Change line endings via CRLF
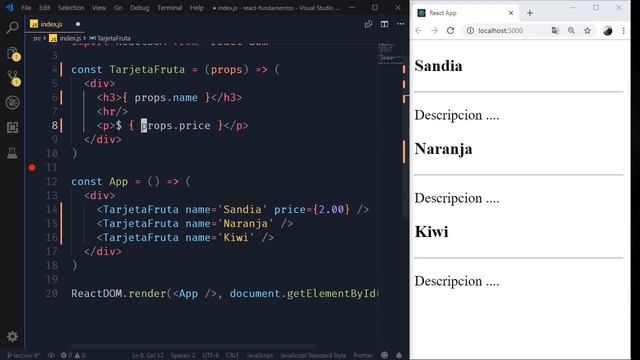Viewport: 640px width, 360px height. pos(232,356)
